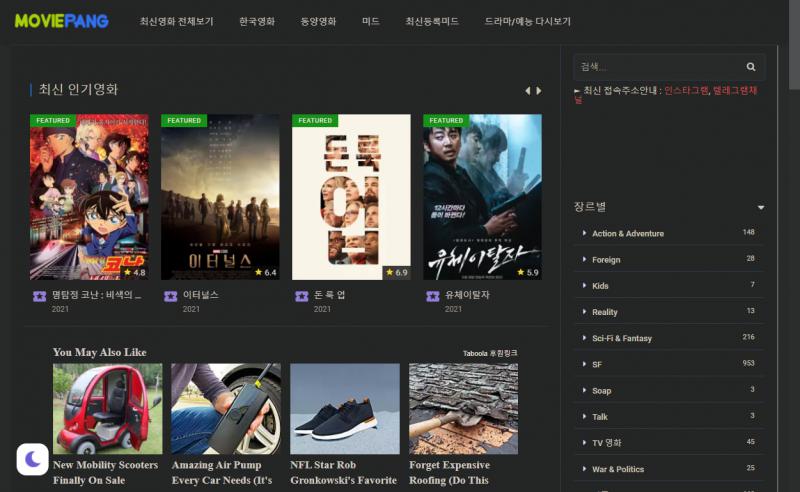Click the Taboola 후원링크 label

tap(490, 353)
